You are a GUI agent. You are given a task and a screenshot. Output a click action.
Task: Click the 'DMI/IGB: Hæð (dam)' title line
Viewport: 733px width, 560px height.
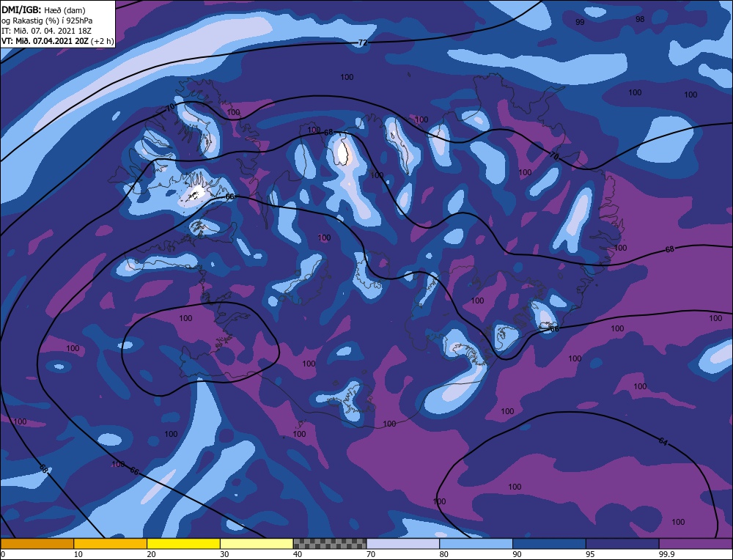tap(43, 10)
